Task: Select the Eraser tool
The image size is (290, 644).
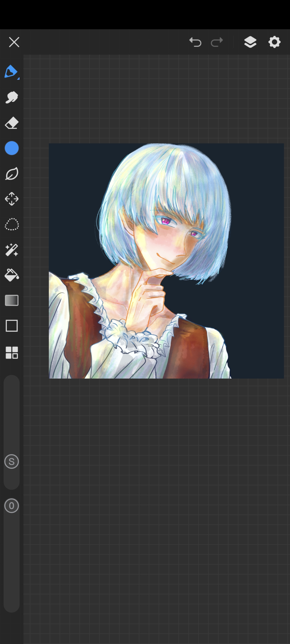Action: [12, 123]
